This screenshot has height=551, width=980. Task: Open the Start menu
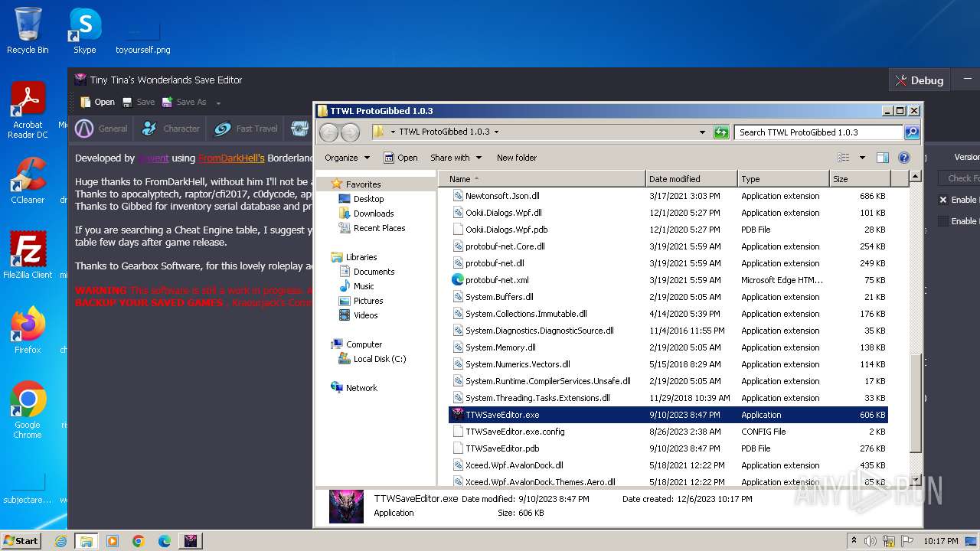[x=21, y=540]
